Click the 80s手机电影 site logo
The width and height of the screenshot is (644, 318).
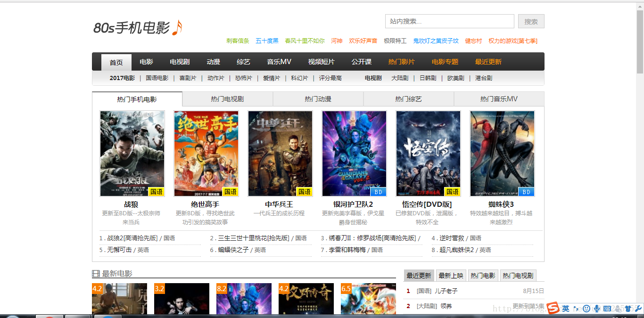(x=138, y=28)
